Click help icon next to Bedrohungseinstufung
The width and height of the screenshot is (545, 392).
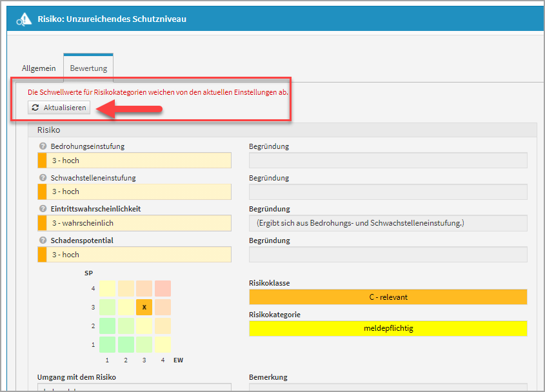[x=43, y=146]
